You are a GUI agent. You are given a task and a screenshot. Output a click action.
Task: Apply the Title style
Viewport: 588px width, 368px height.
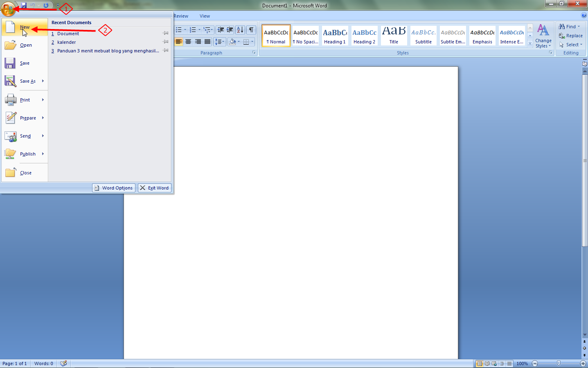click(x=394, y=36)
